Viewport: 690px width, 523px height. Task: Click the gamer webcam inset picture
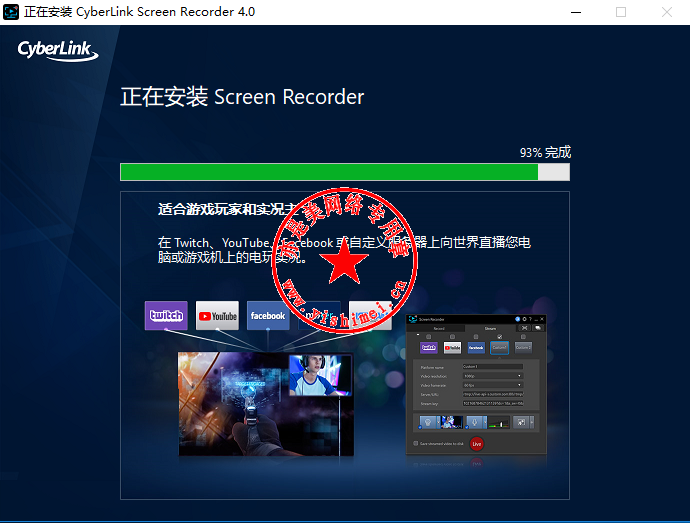(x=320, y=375)
